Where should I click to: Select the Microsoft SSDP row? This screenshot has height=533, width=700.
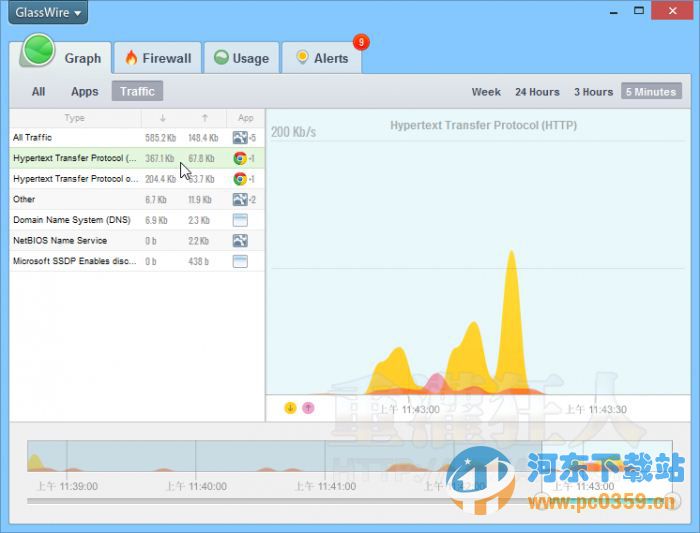tap(137, 261)
